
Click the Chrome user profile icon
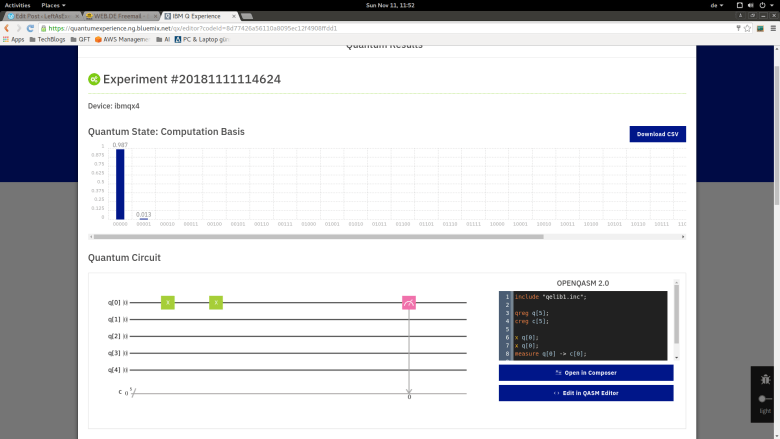coord(740,16)
